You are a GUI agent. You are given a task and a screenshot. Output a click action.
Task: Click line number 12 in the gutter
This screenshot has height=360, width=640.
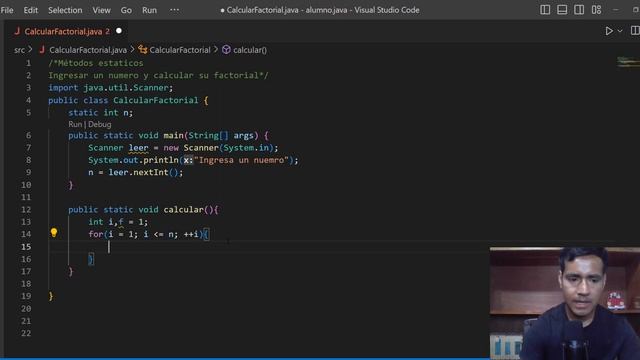click(26, 209)
